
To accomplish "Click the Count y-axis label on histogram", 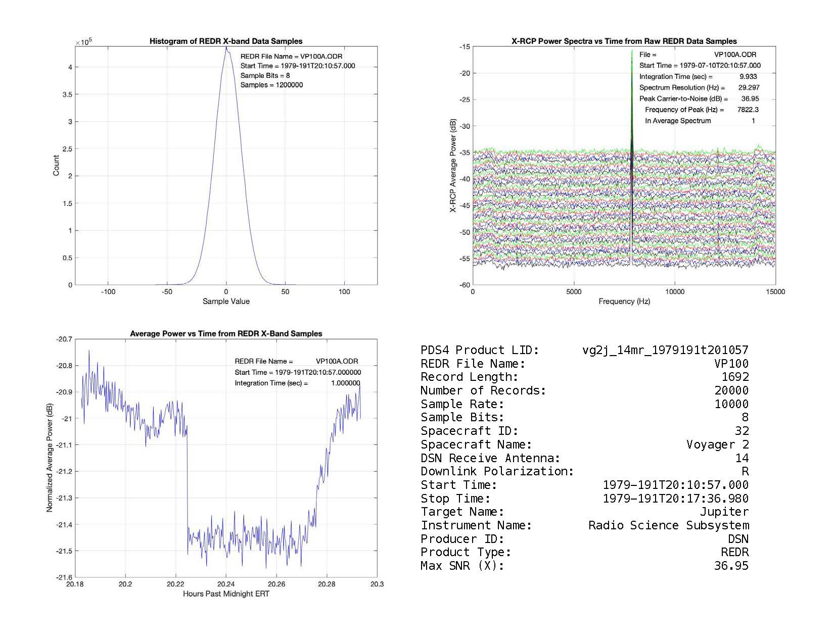I will [56, 166].
